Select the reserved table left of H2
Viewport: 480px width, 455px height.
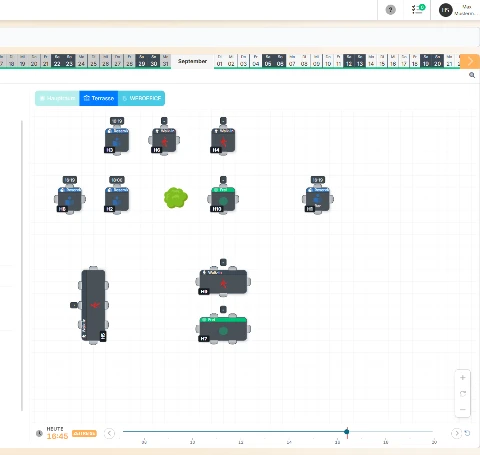(x=70, y=199)
